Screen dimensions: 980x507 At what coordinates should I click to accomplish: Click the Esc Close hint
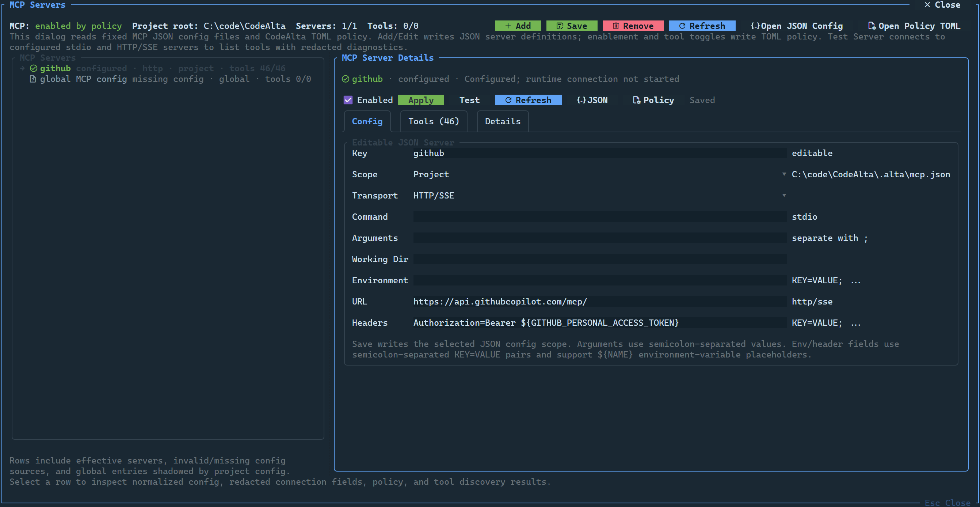[947, 503]
